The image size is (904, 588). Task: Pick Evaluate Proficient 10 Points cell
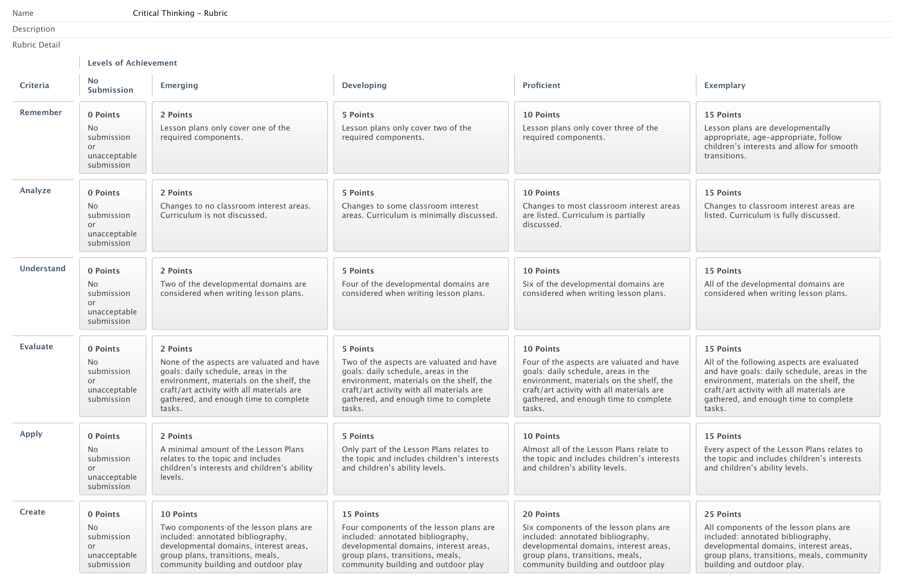coord(602,376)
